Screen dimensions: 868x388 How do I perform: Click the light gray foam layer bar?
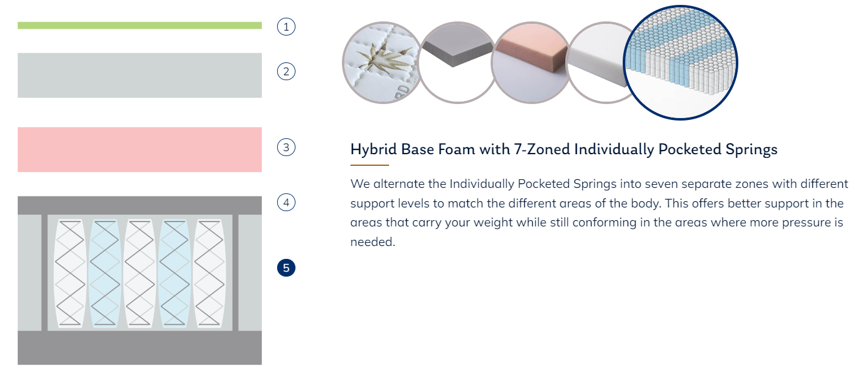(139, 75)
